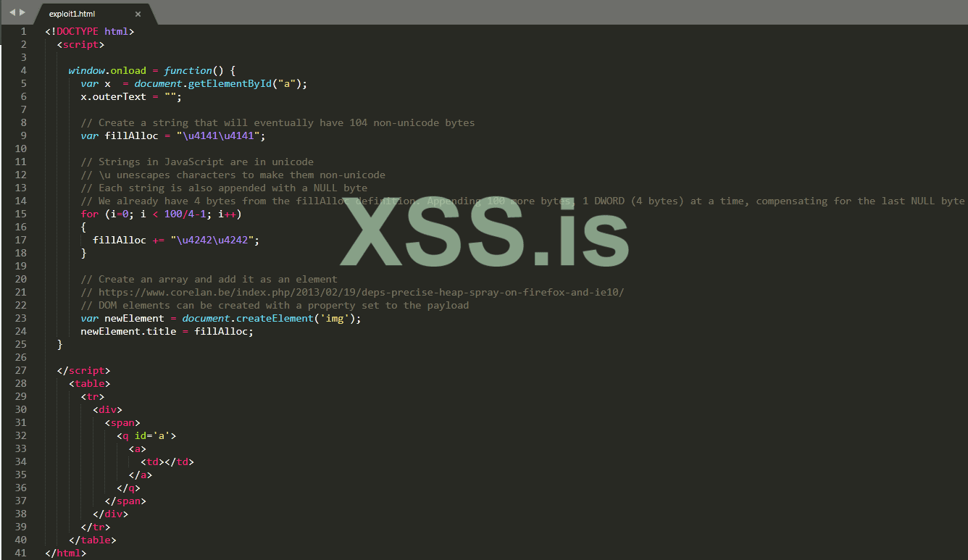The width and height of the screenshot is (968, 560).
Task: Close the exploit1.html tab
Action: (x=138, y=14)
